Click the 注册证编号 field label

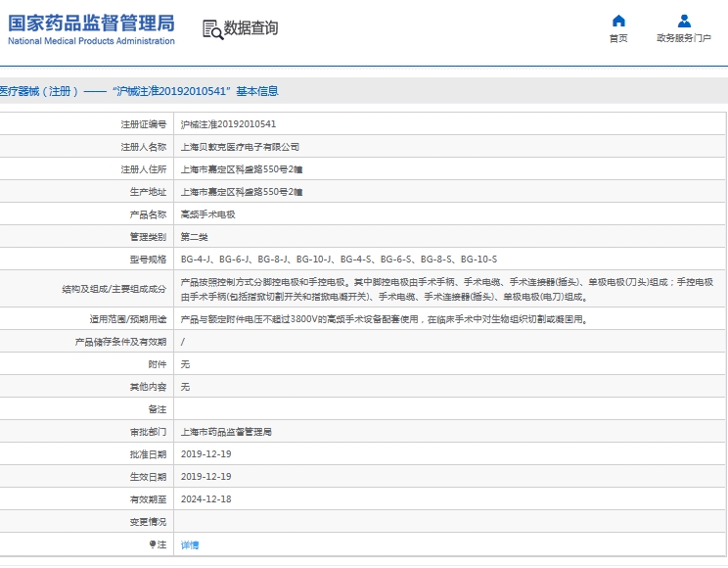(x=144, y=124)
